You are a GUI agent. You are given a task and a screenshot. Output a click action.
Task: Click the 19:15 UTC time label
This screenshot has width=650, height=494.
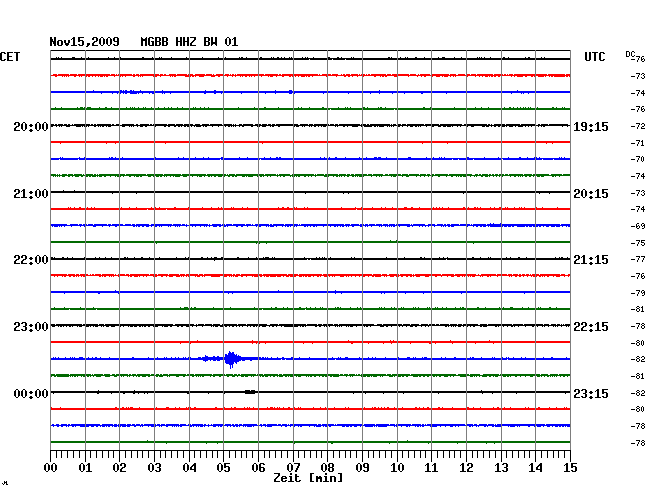point(591,126)
